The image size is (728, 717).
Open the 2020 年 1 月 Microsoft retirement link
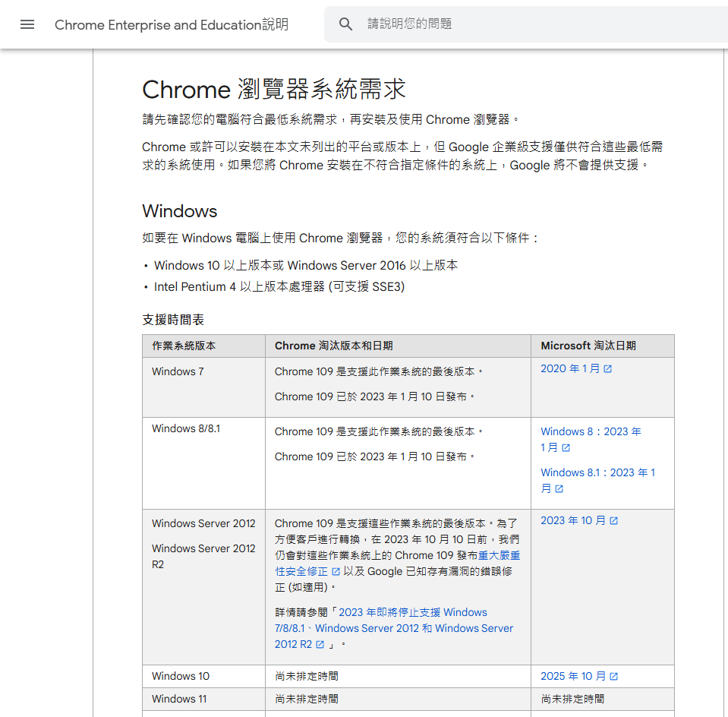click(x=570, y=368)
